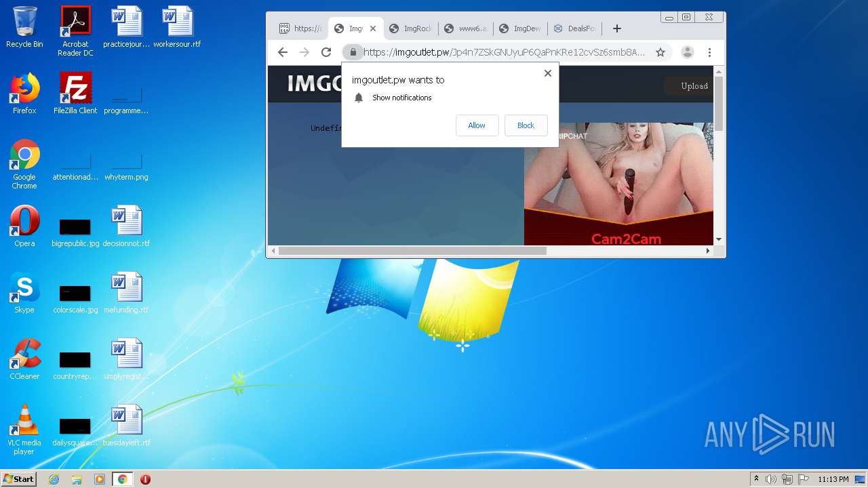This screenshot has width=868, height=488.
Task: Open the Action Center flag icon
Action: [x=804, y=479]
